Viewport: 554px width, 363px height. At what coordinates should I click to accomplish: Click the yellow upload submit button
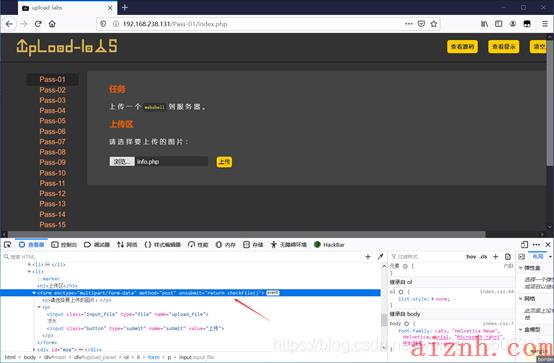click(224, 162)
